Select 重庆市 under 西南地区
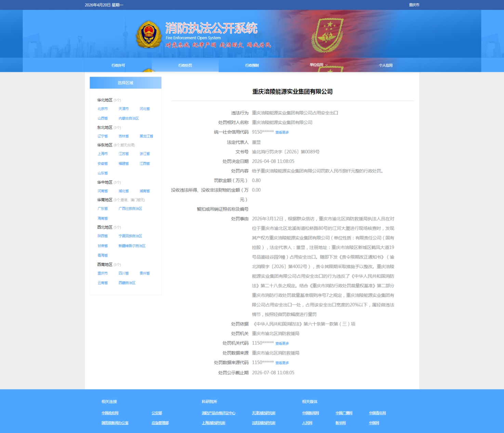This screenshot has height=433, width=504. point(103,273)
